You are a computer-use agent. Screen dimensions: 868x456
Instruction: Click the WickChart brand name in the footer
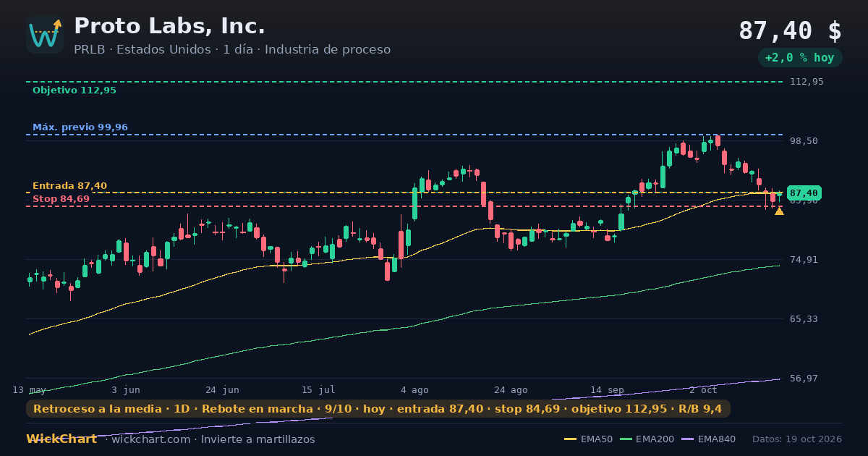click(x=61, y=439)
